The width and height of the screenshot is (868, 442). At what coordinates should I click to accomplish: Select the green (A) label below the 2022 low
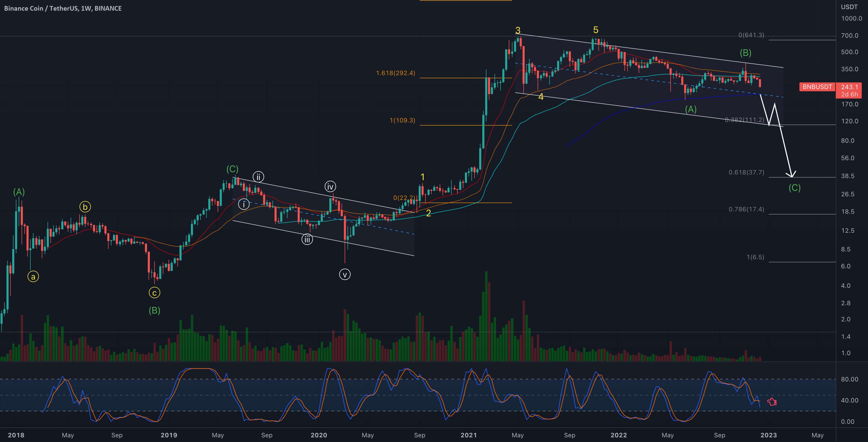(690, 109)
